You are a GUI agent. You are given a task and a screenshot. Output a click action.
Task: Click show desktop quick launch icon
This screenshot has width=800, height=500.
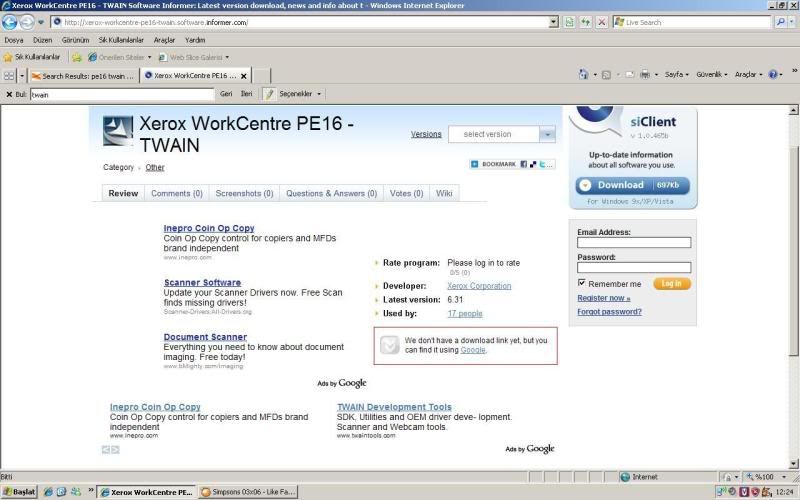click(x=61, y=492)
